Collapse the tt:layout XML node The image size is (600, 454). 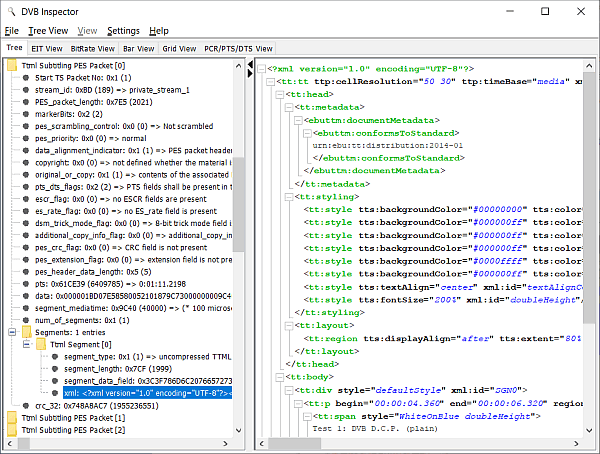click(289, 327)
